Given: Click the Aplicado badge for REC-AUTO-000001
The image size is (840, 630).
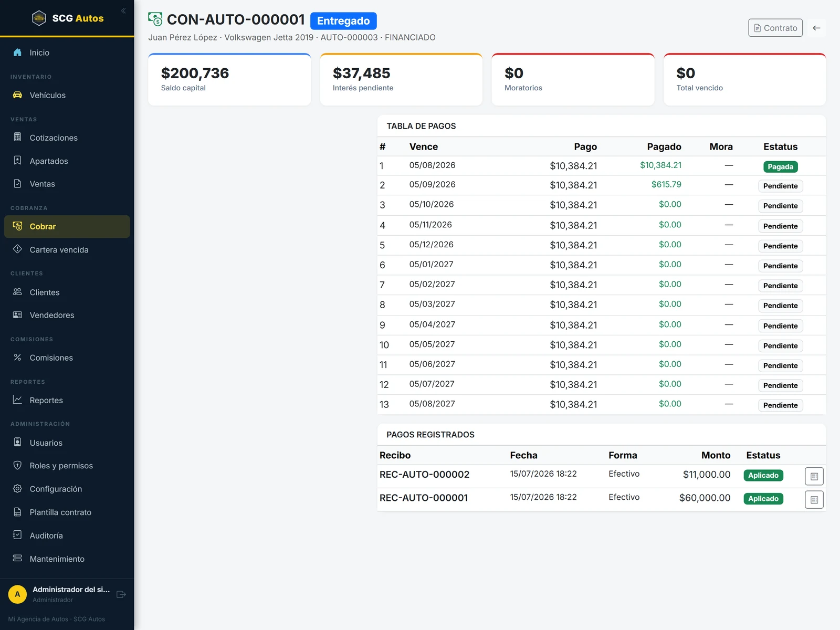Looking at the screenshot, I should coord(763,499).
